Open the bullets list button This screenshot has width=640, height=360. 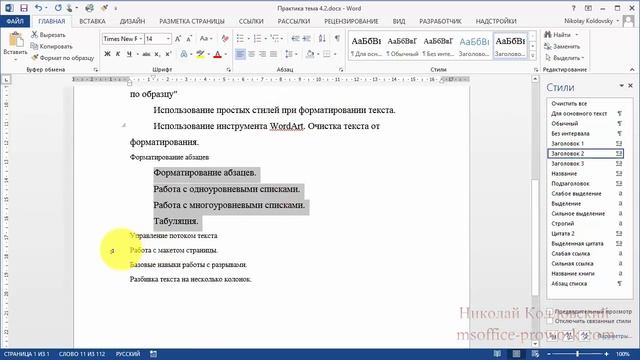[x=240, y=39]
